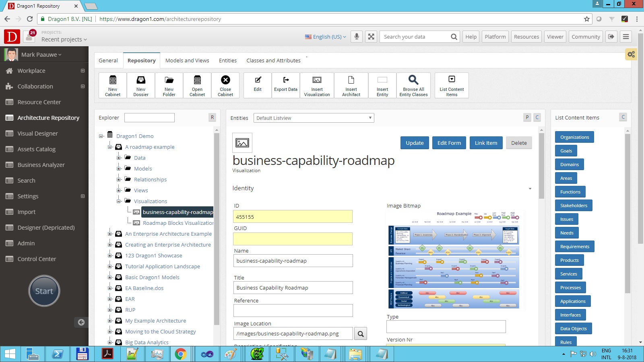Viewport: 644px width, 362px height.
Task: Click the round Start button
Action: tap(44, 291)
